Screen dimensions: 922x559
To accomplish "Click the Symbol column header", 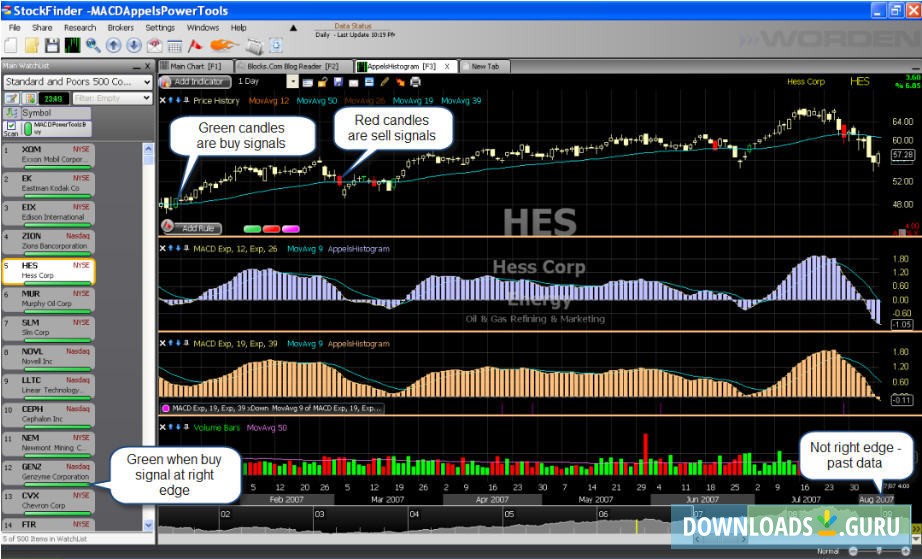I will point(56,113).
